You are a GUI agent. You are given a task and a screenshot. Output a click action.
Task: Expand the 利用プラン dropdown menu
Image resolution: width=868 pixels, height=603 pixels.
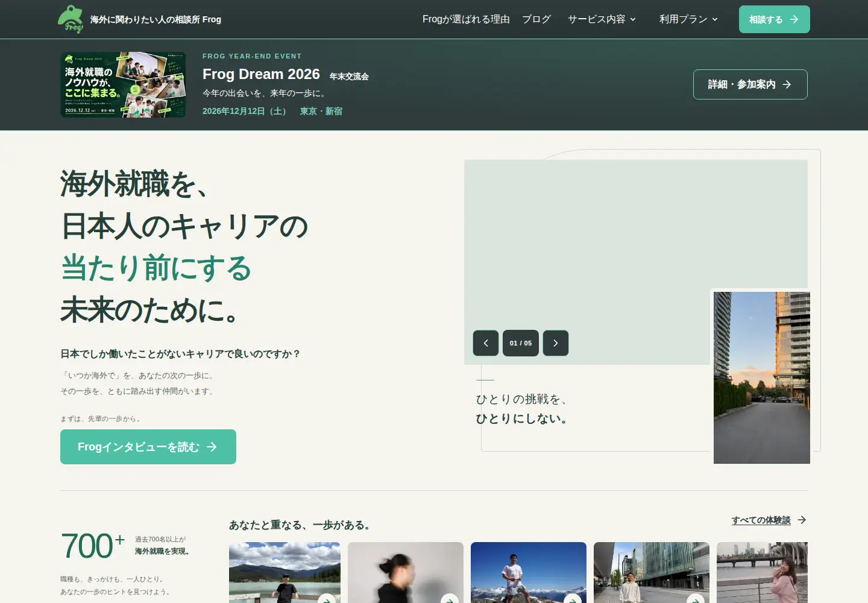[688, 19]
